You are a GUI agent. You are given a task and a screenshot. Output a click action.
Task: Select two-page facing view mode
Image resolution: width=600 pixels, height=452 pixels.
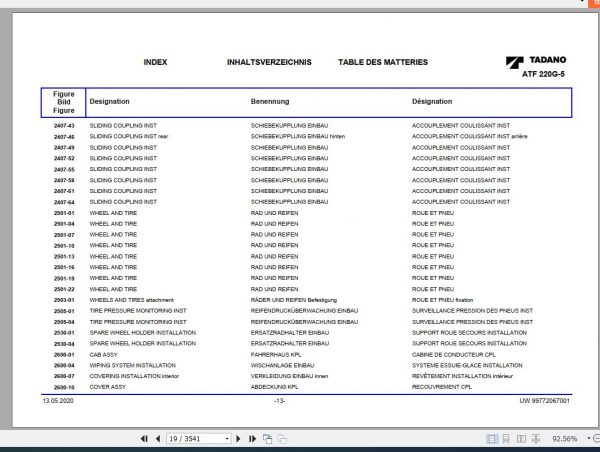(521, 439)
